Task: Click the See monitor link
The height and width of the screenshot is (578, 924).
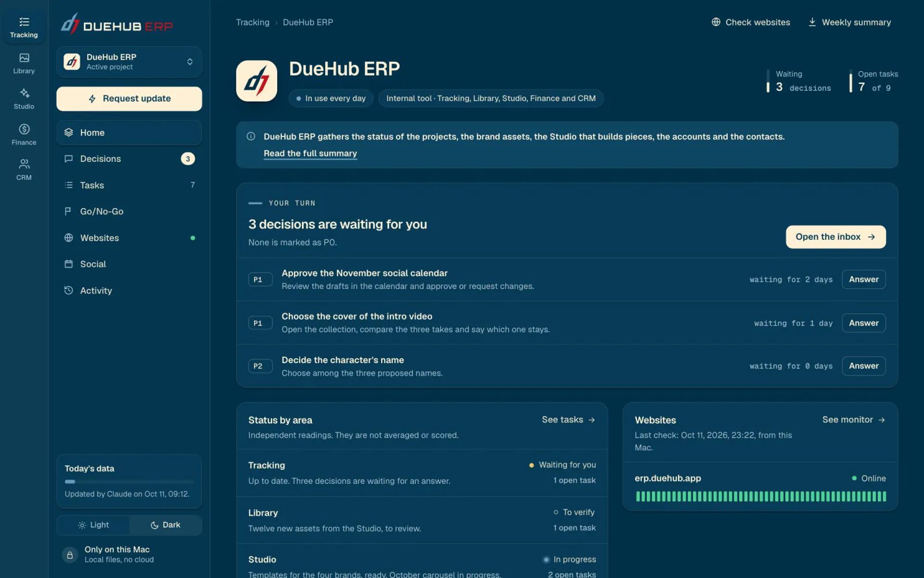Action: (x=854, y=420)
